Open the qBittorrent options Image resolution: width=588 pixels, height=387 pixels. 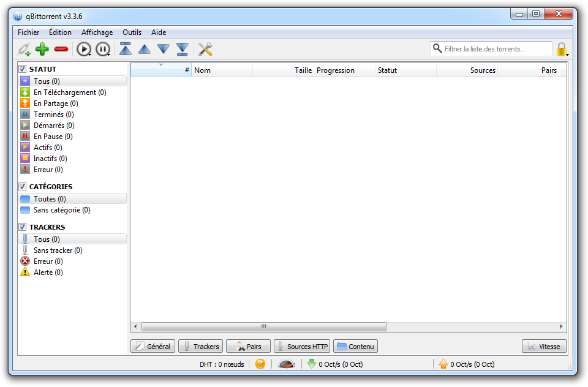[x=205, y=49]
